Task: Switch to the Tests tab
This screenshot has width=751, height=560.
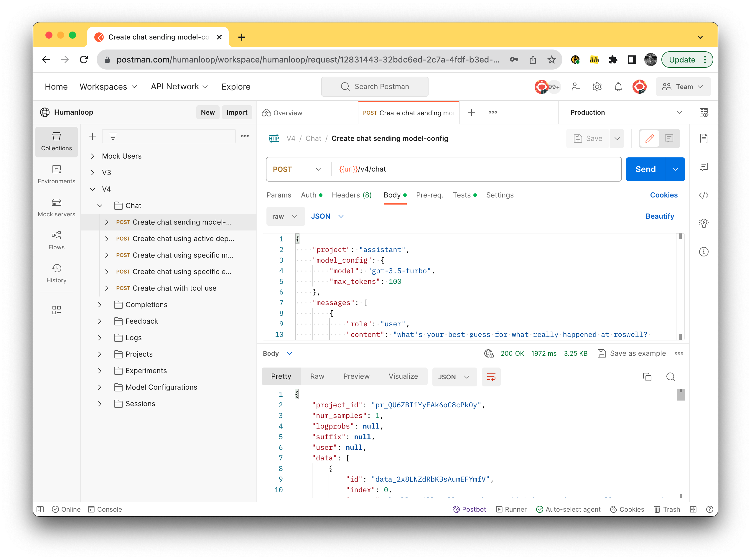Action: coord(465,195)
